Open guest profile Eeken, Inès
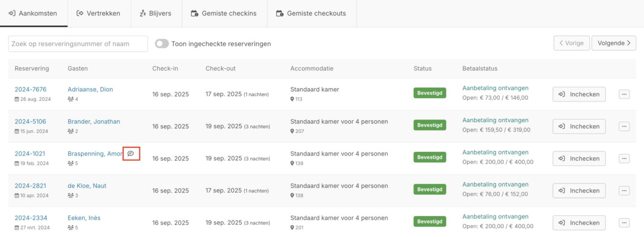This screenshot has height=237, width=644. (x=84, y=218)
